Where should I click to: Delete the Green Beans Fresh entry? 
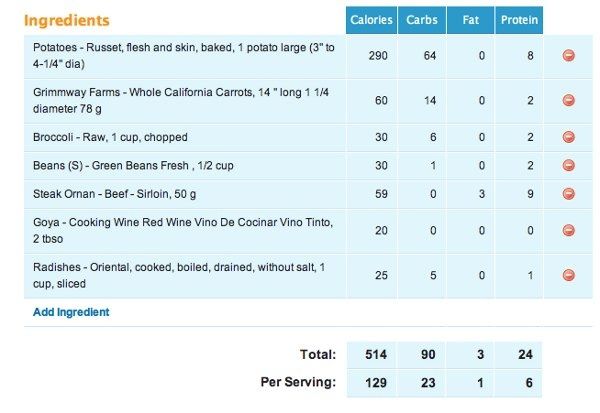(568, 165)
